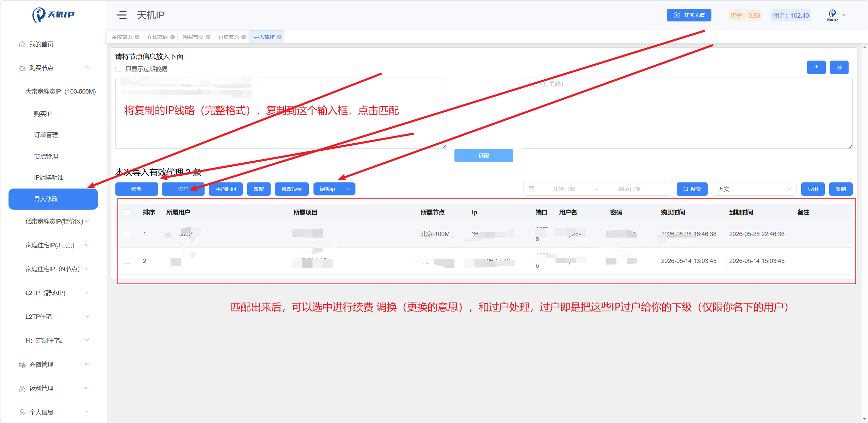This screenshot has height=423, width=868.
Task: Expand 家庭住宅IP(J节点) submenu
Action: tap(87, 245)
